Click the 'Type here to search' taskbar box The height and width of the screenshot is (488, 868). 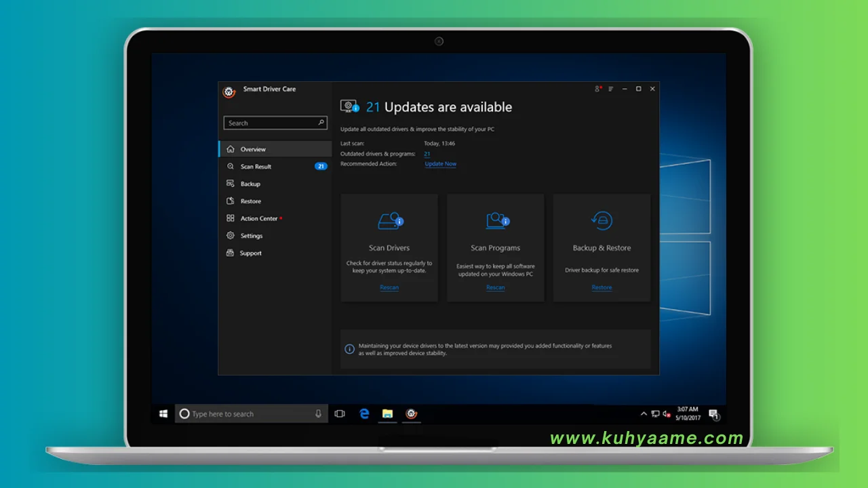coord(252,413)
